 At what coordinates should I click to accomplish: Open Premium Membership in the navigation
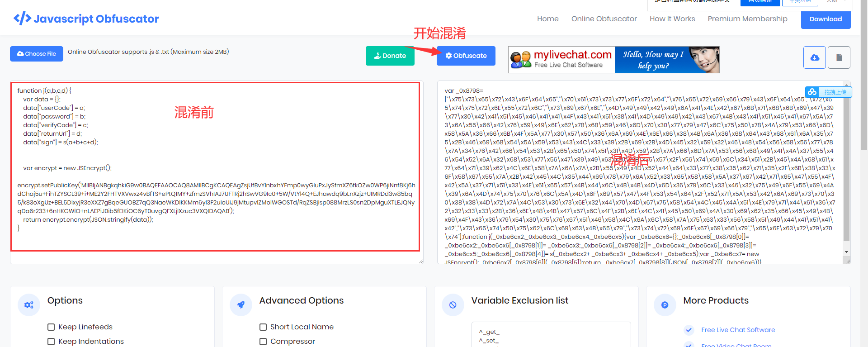[x=747, y=19]
